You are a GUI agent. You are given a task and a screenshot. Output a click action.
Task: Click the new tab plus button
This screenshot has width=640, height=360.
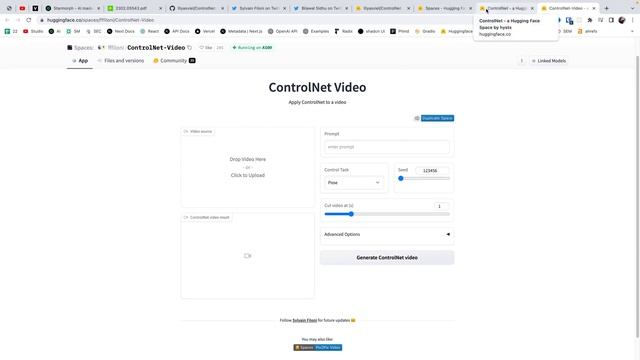[x=607, y=8]
